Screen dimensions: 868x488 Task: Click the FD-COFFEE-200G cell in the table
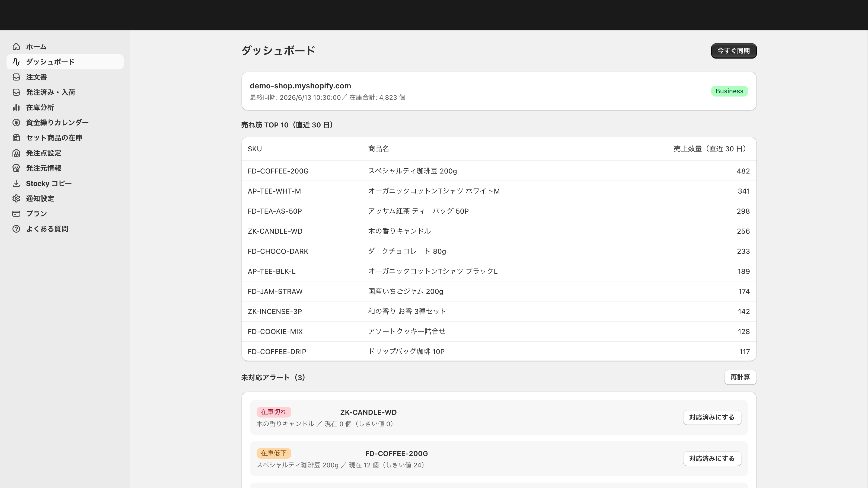coord(278,171)
